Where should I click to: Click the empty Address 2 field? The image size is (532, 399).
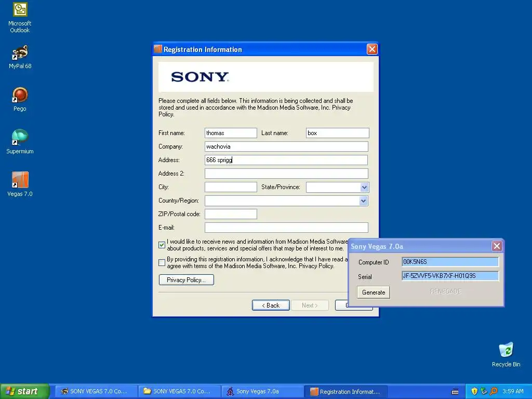click(286, 174)
